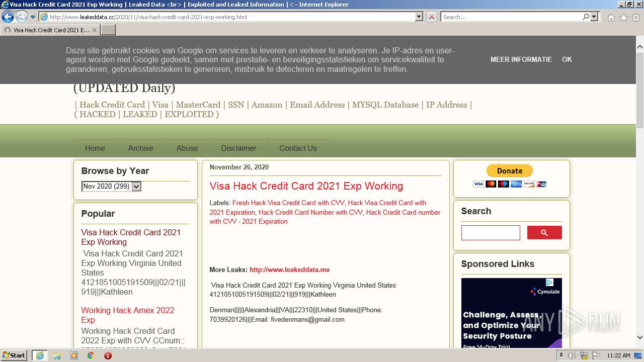This screenshot has width=644, height=362.
Task: Click the main post title heading link
Action: coord(306,186)
